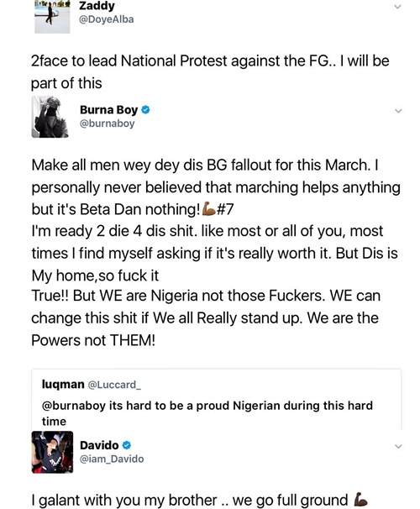The image size is (420, 509).
Task: Open Davido's profile photo
Action: pos(52,452)
